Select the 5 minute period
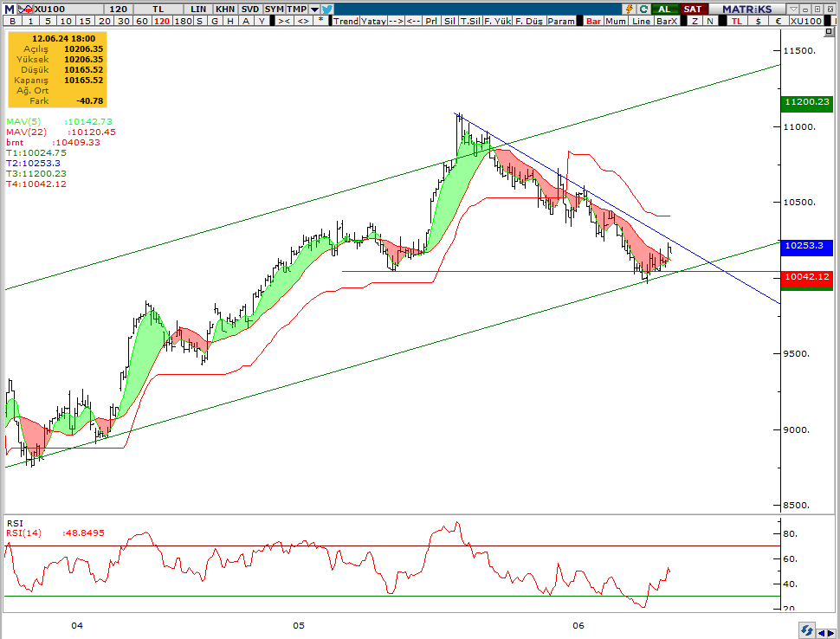Viewport: 840px width, 639px height. (48, 21)
